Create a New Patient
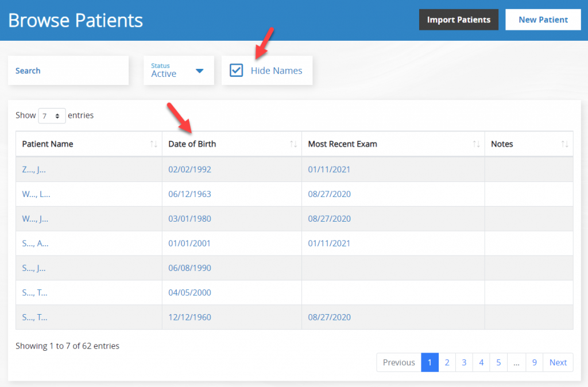588x387 pixels. click(543, 20)
